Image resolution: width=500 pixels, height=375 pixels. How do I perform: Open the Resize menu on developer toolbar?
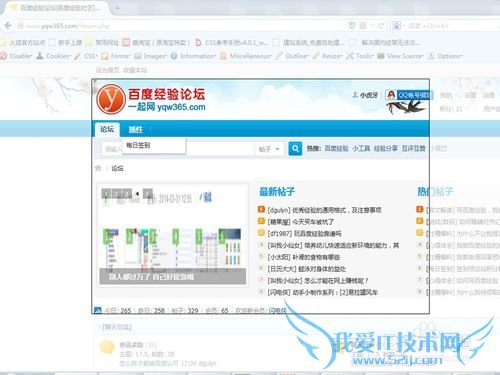(328, 56)
